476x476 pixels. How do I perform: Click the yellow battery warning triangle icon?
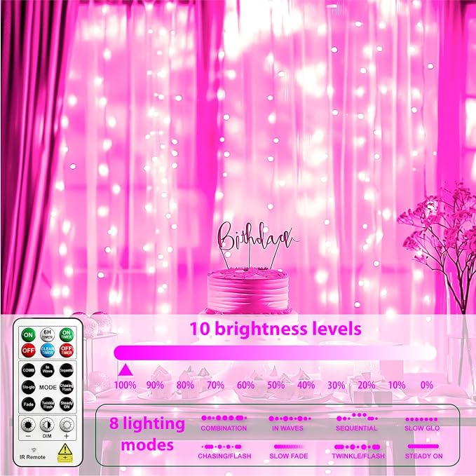(65, 453)
